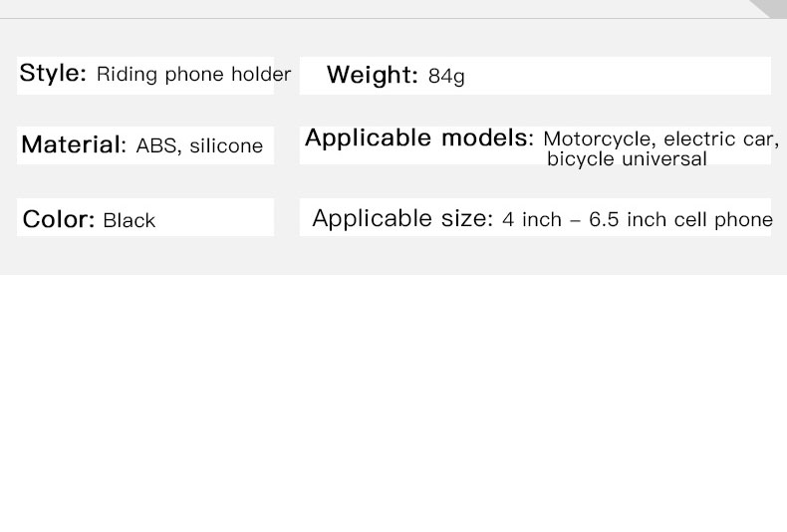
Task: Click the "Applicable models:" label
Action: click(x=419, y=138)
